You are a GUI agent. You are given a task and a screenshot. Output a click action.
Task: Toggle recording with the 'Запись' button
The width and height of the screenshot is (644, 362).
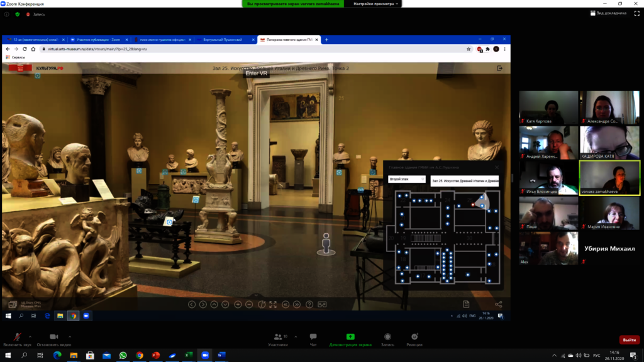point(387,340)
